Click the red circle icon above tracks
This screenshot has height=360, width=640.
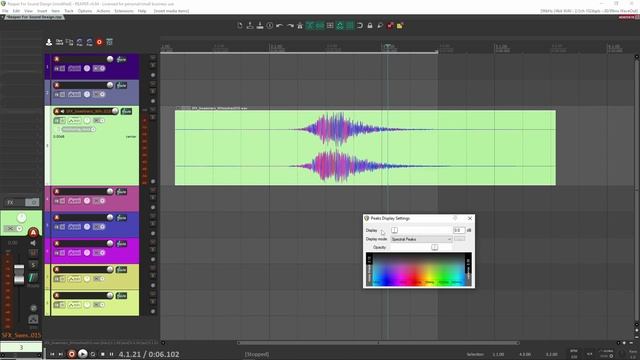99,42
